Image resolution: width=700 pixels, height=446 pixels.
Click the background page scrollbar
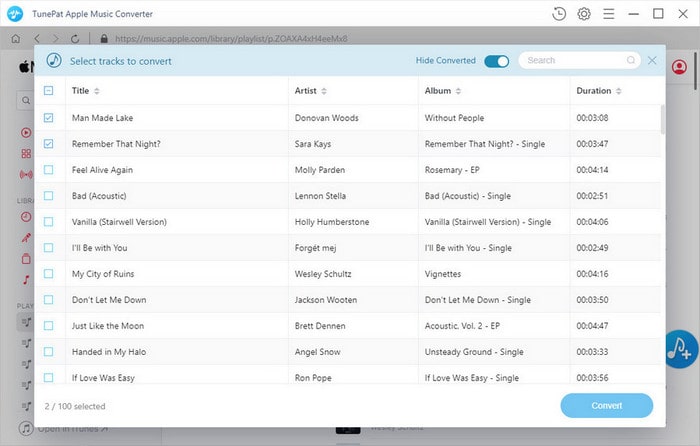696,71
